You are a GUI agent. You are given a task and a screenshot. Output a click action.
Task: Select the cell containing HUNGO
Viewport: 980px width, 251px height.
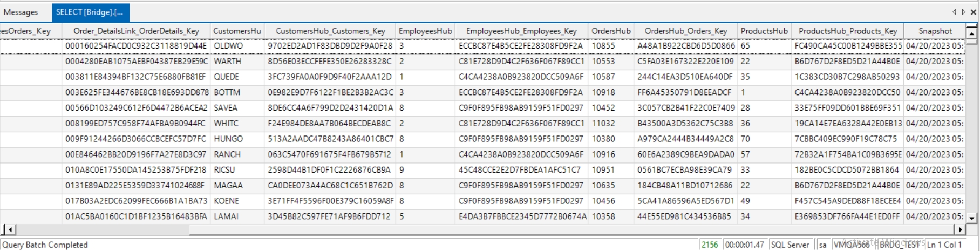[237, 139]
